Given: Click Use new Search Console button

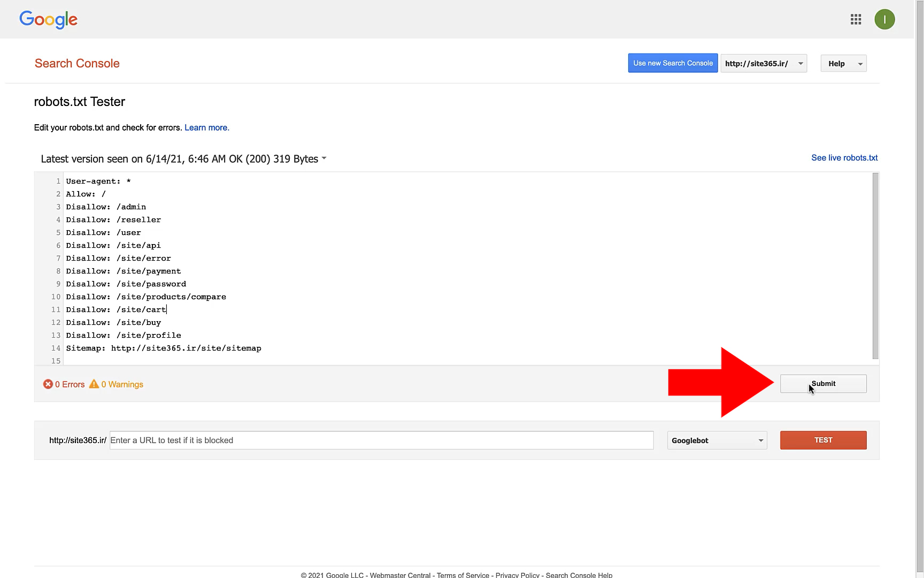Looking at the screenshot, I should (673, 63).
